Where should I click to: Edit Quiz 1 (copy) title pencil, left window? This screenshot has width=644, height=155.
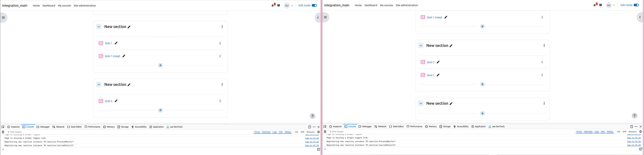[124, 56]
